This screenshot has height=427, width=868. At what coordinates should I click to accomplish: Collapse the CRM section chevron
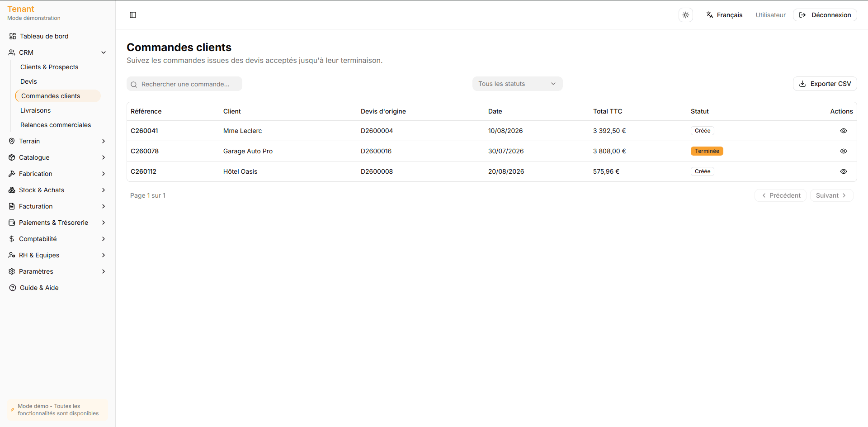pyautogui.click(x=104, y=52)
